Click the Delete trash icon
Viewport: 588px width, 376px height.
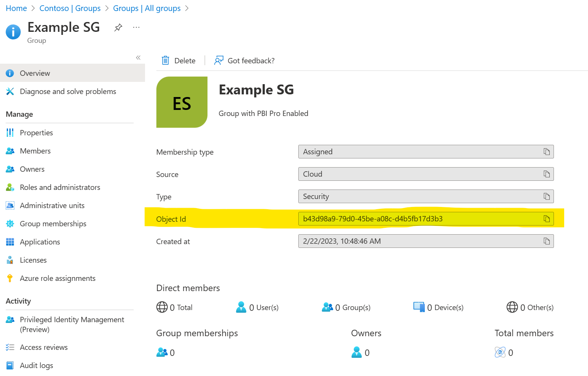(x=165, y=60)
